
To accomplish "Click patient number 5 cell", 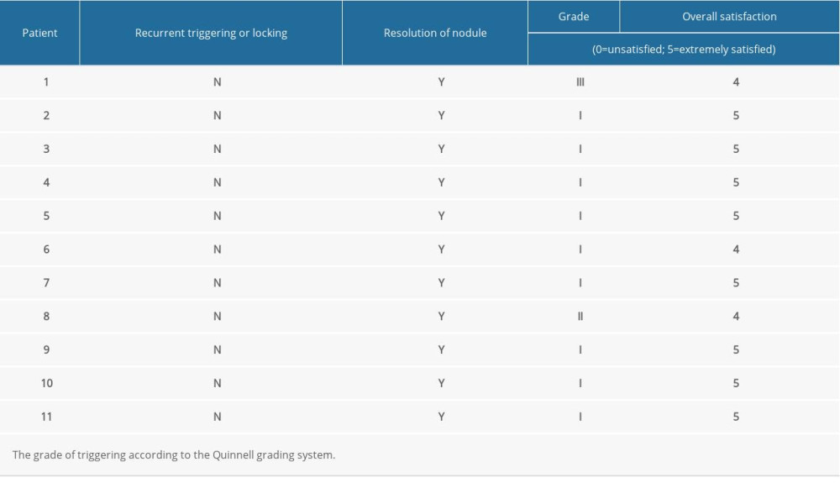I will [47, 216].
